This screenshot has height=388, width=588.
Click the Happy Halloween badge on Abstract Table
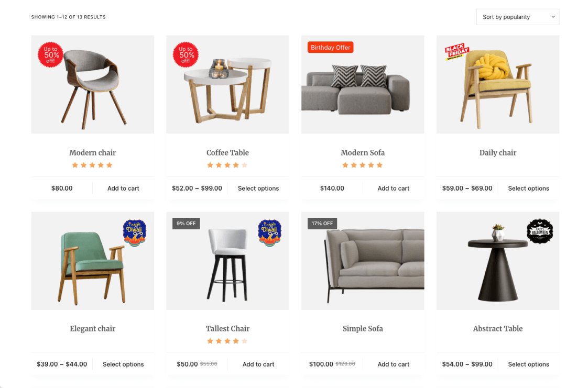pyautogui.click(x=540, y=231)
